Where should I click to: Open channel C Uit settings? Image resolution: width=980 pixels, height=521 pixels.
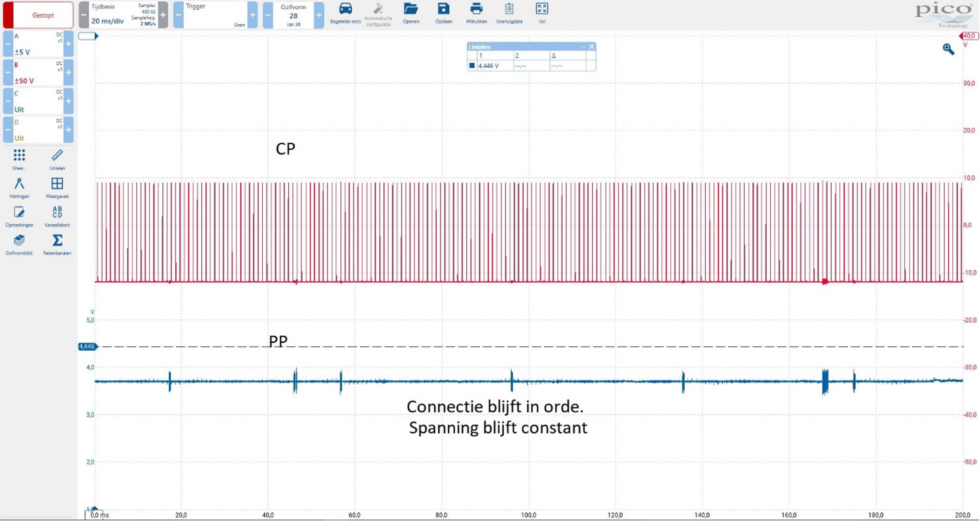(38, 101)
